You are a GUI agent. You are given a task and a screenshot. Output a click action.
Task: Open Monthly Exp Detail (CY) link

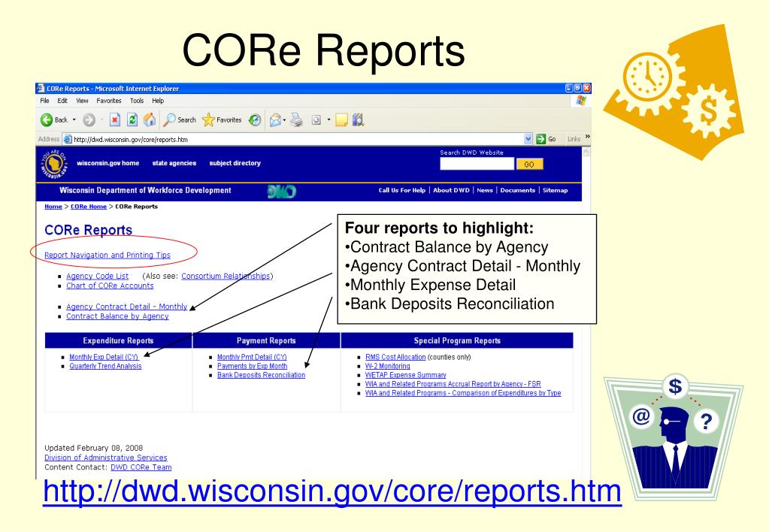pyautogui.click(x=104, y=357)
